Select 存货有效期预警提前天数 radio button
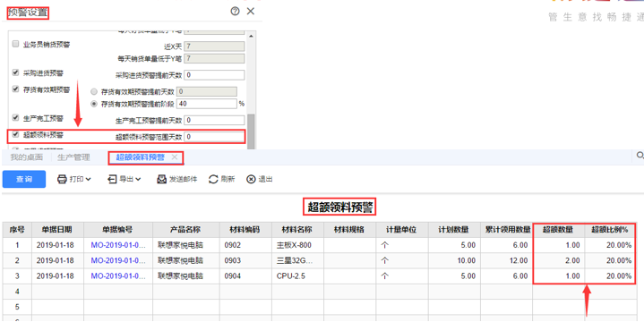This screenshot has width=644, height=322. click(94, 92)
